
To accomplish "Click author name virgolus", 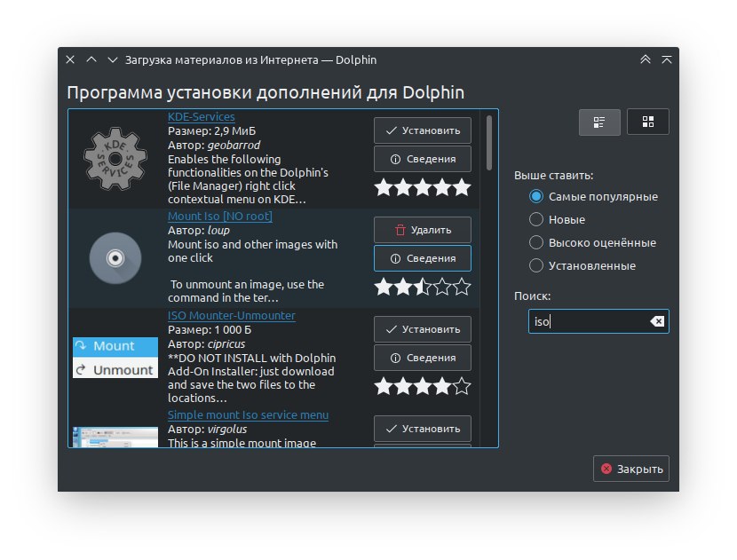I will (227, 430).
